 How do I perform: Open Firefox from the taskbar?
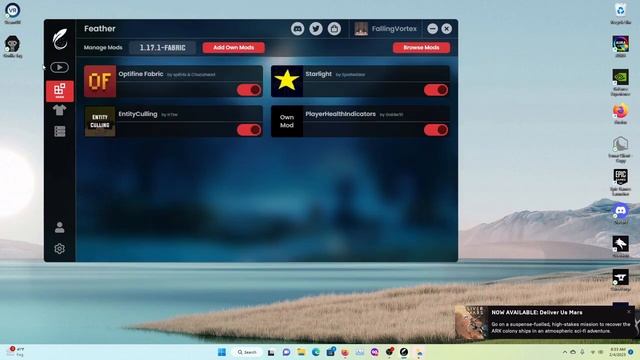pos(345,352)
